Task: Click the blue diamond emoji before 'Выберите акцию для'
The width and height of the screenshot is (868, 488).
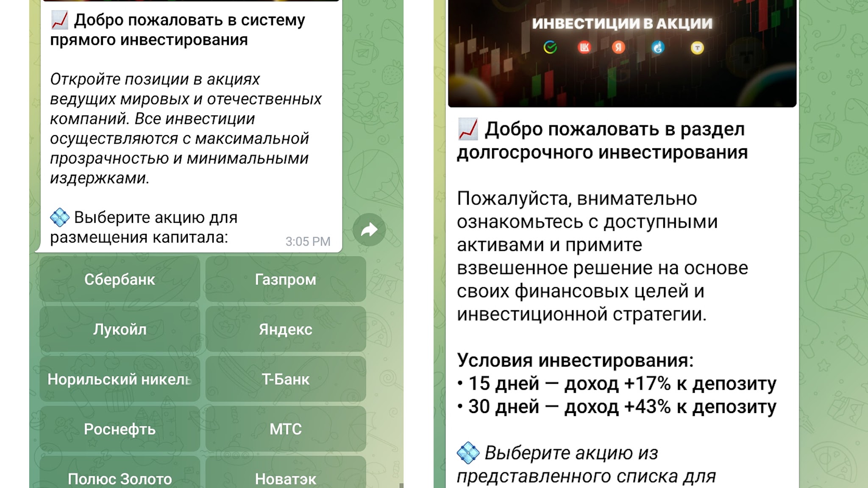Action: coord(60,217)
